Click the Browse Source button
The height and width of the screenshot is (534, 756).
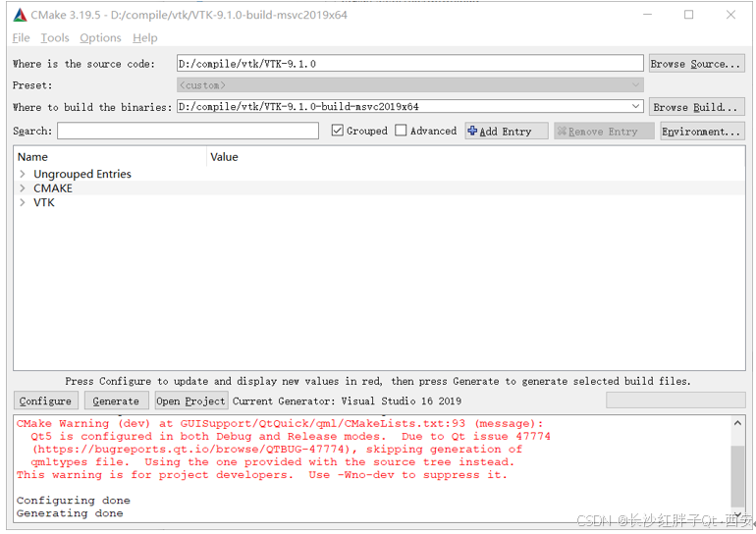coord(697,64)
